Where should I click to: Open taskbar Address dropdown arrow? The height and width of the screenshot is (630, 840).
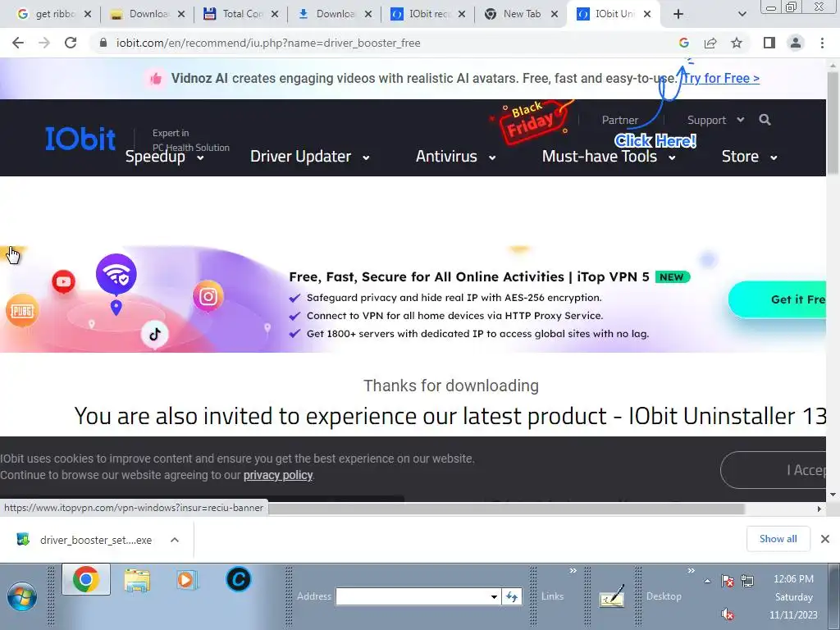pos(494,597)
